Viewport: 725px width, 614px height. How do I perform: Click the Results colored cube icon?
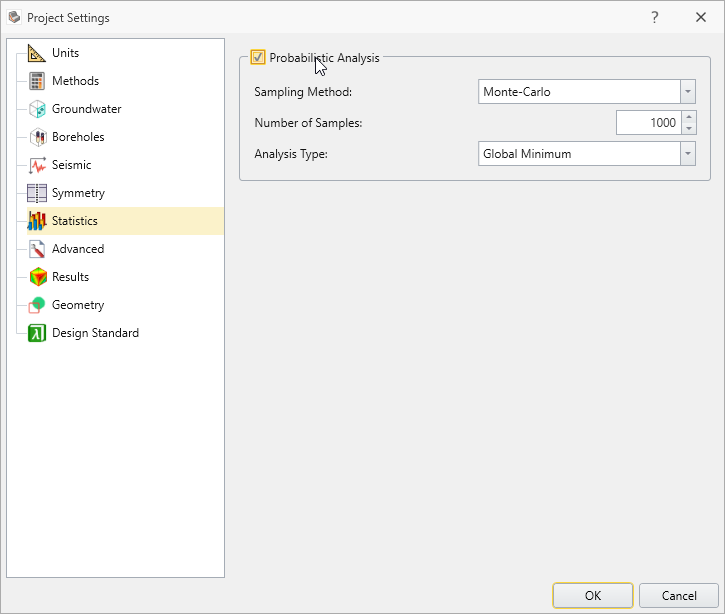pos(38,277)
